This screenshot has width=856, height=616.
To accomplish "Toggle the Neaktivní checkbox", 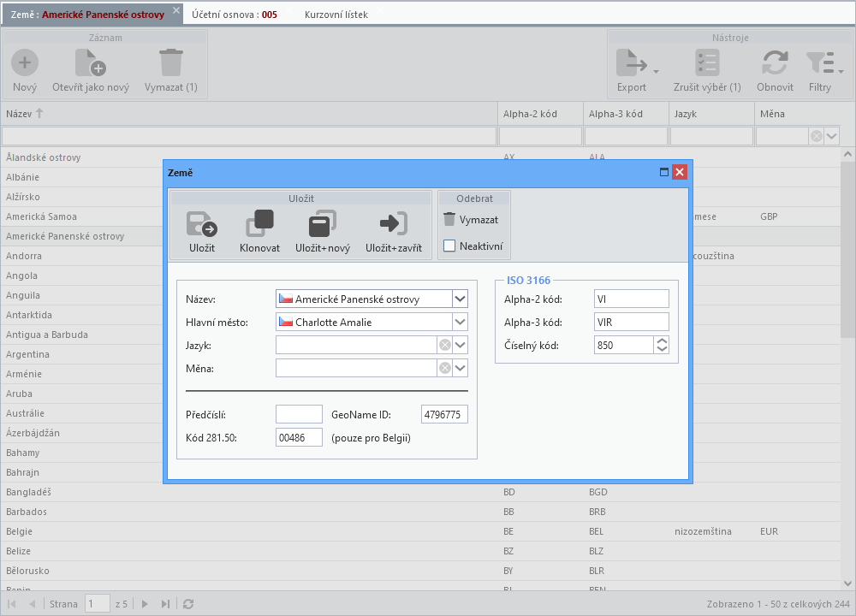I will pos(449,246).
